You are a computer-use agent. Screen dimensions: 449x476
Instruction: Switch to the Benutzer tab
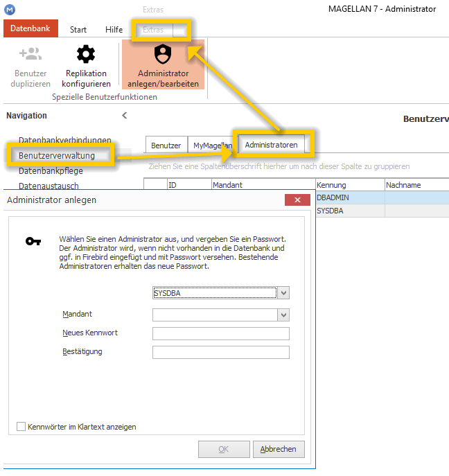(x=166, y=146)
